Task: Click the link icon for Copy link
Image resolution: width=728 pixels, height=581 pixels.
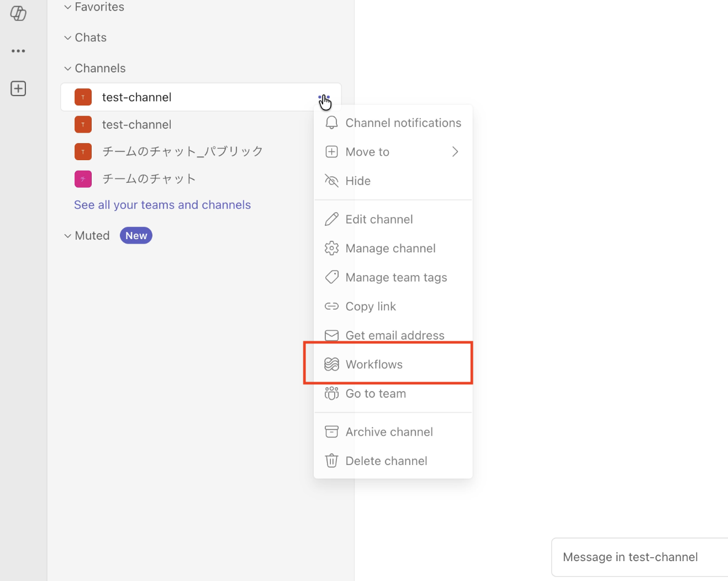Action: (331, 306)
